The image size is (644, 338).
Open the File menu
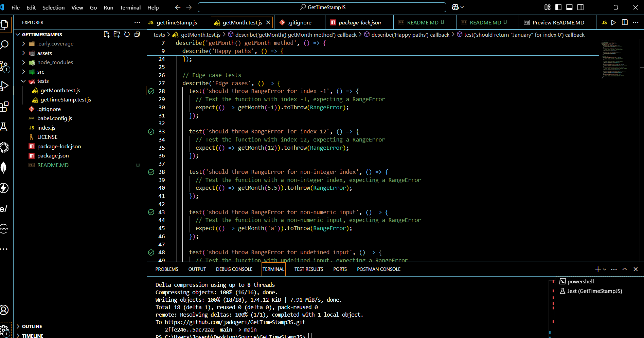tap(16, 7)
